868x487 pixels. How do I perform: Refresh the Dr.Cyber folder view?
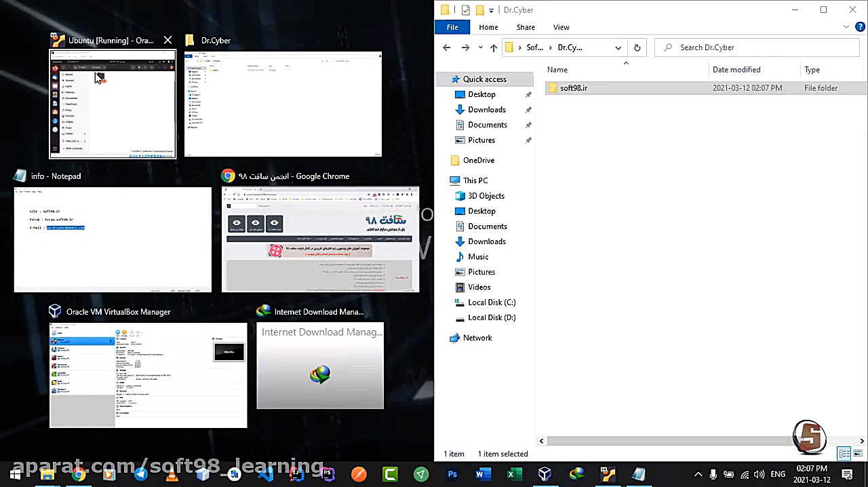coord(637,47)
